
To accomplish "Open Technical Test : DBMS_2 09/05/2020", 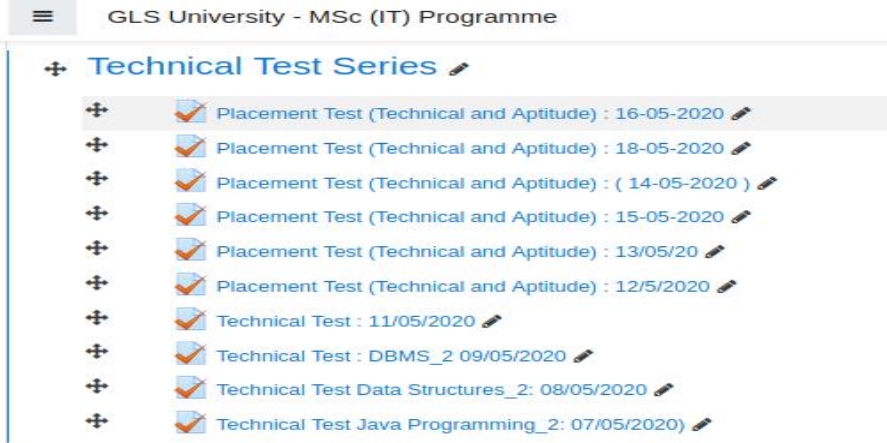I will click(x=391, y=356).
